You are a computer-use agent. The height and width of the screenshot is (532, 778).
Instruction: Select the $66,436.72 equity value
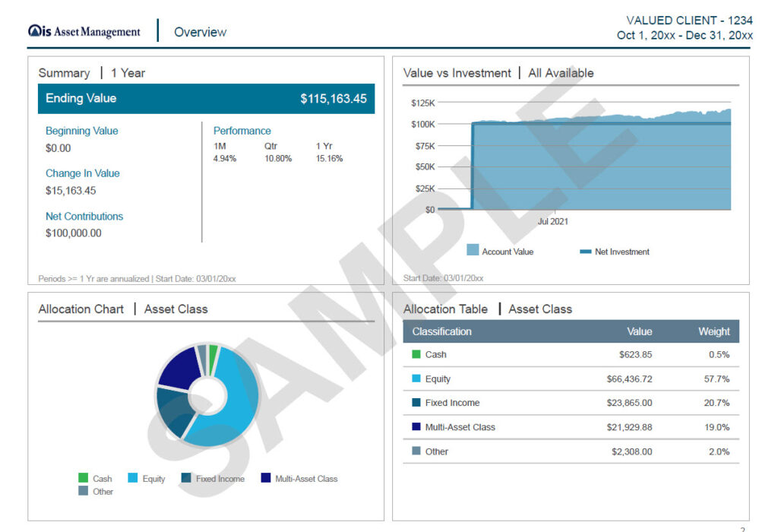[630, 379]
